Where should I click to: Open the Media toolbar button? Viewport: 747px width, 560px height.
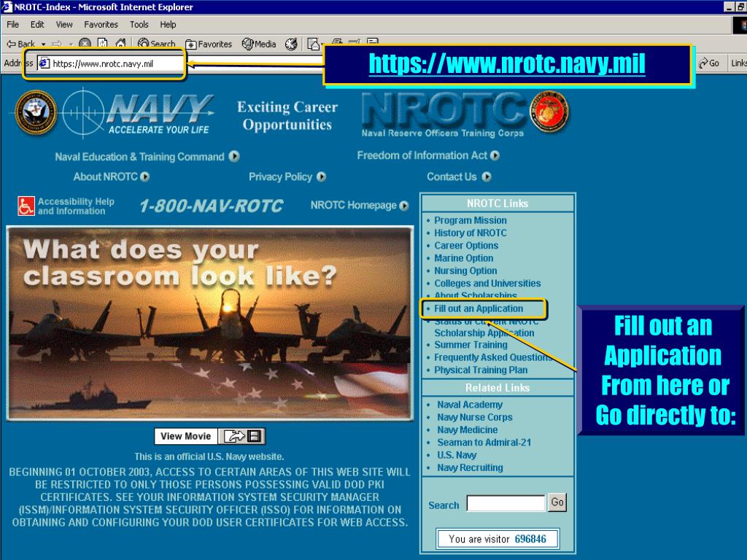259,44
